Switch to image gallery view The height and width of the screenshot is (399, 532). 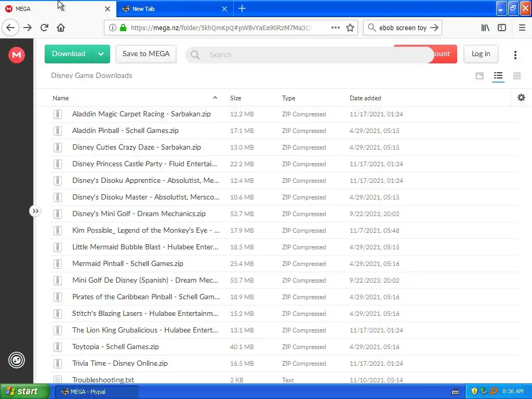(480, 76)
